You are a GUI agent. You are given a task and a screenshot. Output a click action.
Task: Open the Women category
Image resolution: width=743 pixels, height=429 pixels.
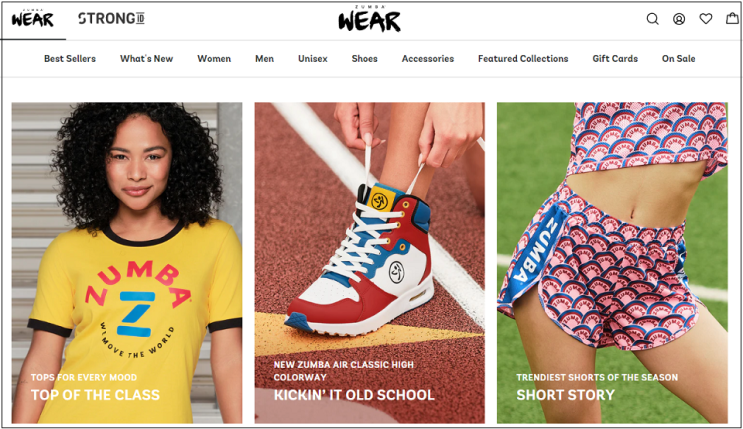(x=214, y=59)
